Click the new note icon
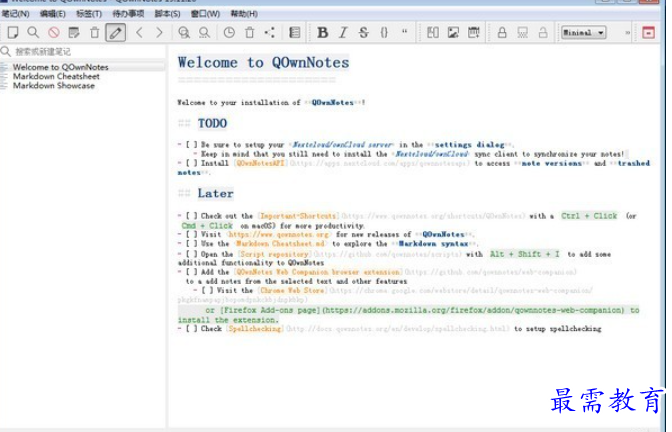 pyautogui.click(x=12, y=33)
